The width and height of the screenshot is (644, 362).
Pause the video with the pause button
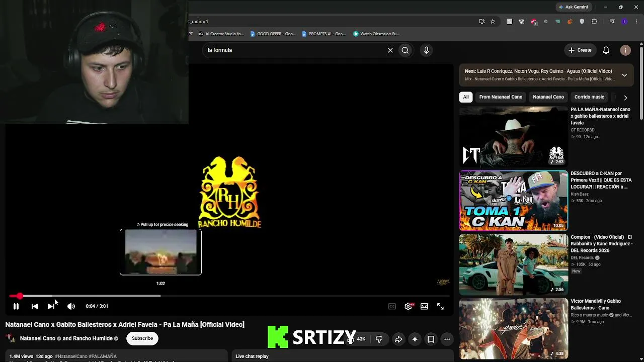click(16, 306)
